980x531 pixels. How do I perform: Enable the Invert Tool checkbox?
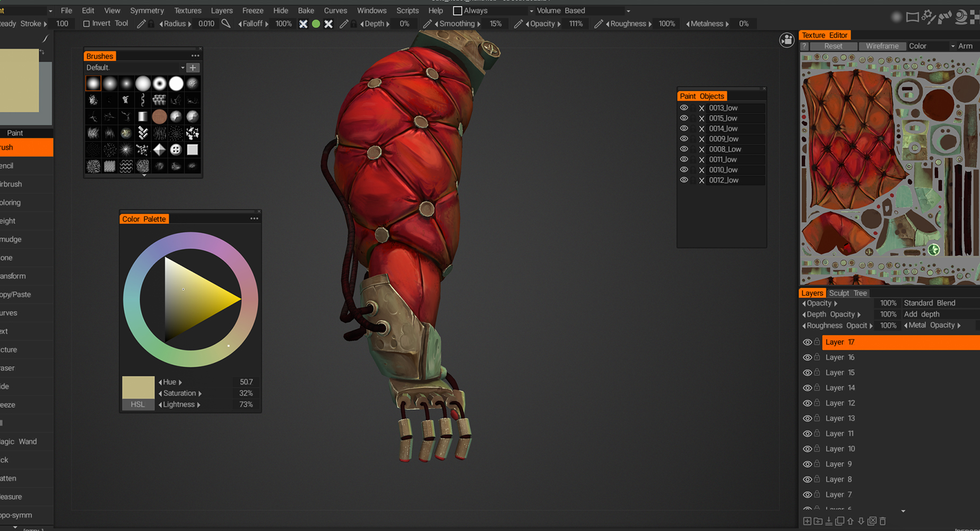coord(86,24)
